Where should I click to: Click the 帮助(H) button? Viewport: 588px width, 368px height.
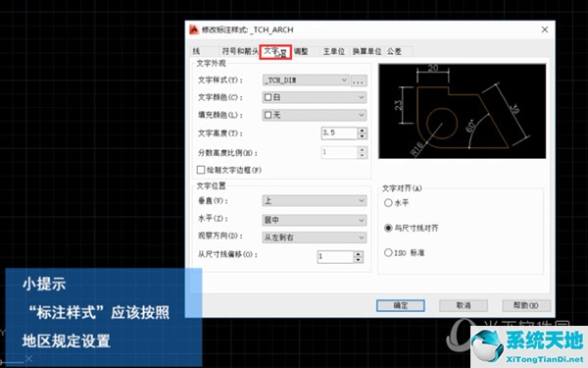526,305
